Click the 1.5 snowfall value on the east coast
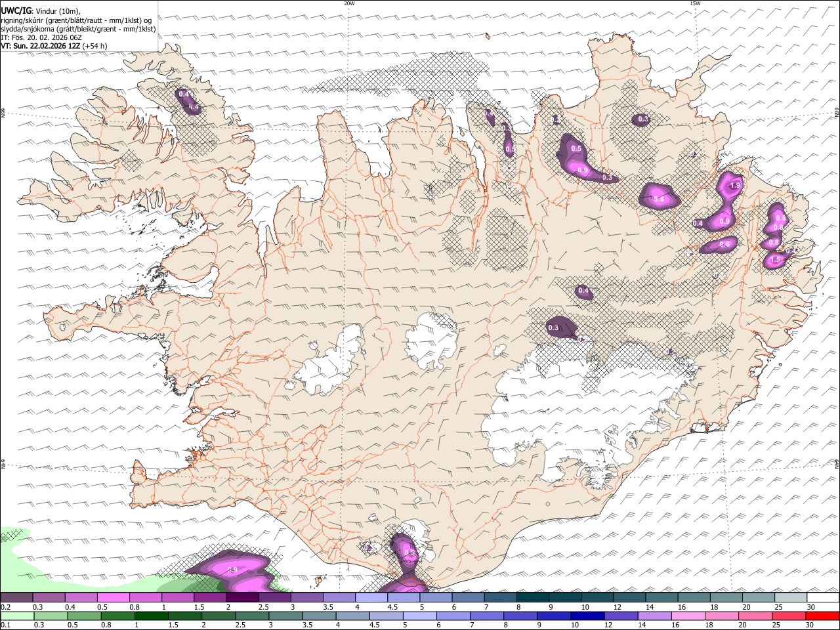This screenshot has height=630, width=840. (x=775, y=260)
